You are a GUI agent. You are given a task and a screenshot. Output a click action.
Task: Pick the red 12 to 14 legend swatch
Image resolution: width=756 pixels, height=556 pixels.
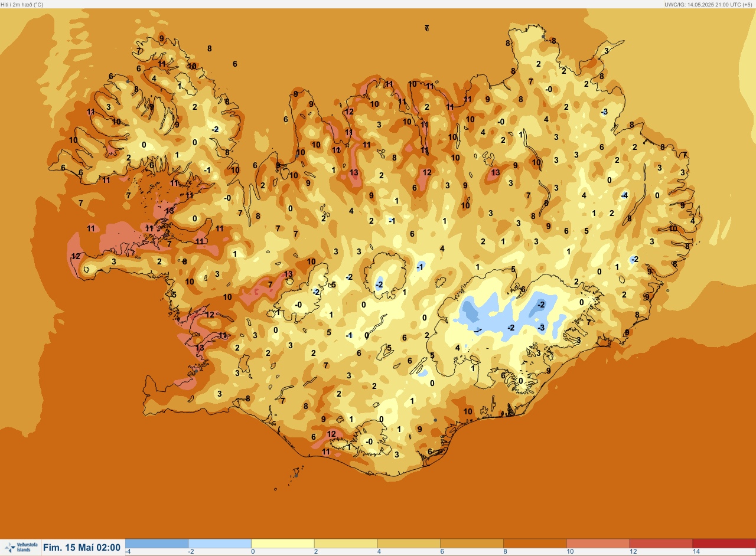click(x=661, y=544)
